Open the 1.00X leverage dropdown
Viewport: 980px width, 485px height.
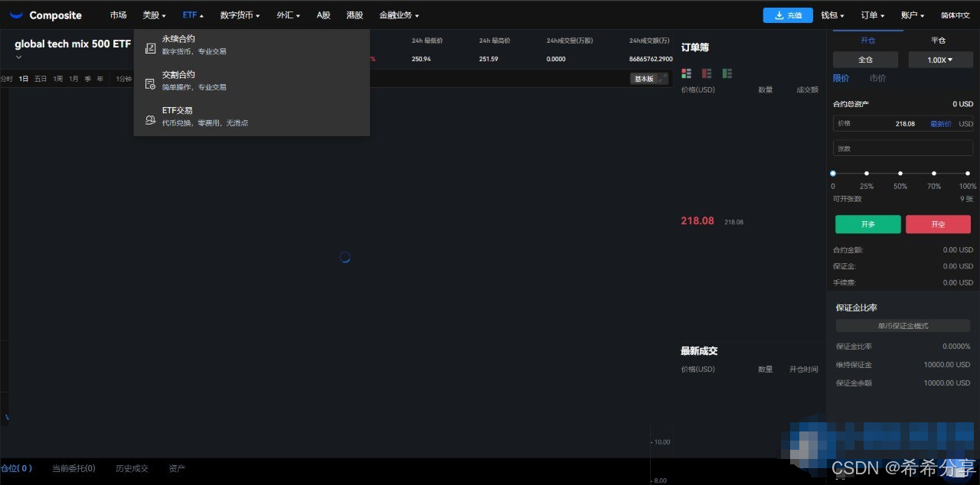[x=940, y=60]
